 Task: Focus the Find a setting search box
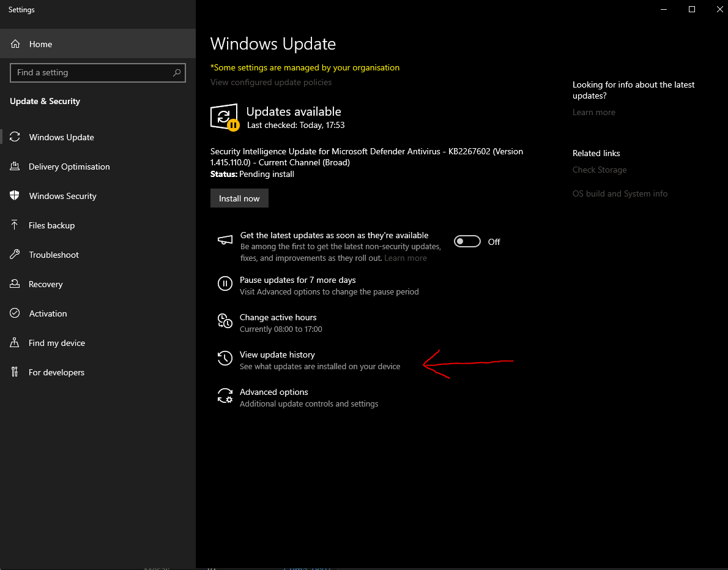click(97, 72)
